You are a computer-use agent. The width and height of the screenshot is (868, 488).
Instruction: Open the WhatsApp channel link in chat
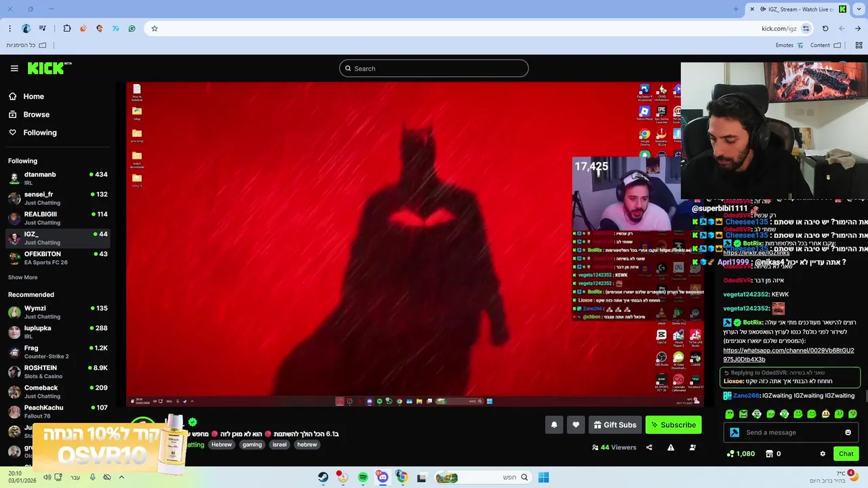[789, 355]
